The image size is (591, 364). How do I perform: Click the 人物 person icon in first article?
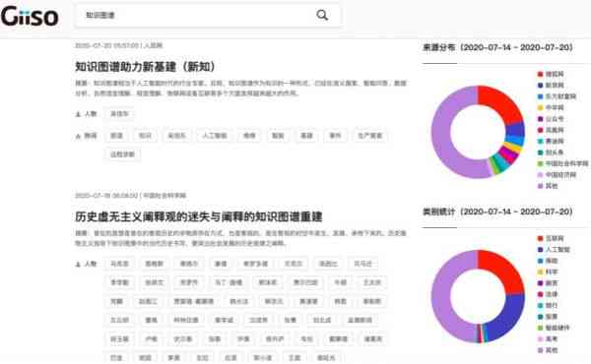(79, 114)
